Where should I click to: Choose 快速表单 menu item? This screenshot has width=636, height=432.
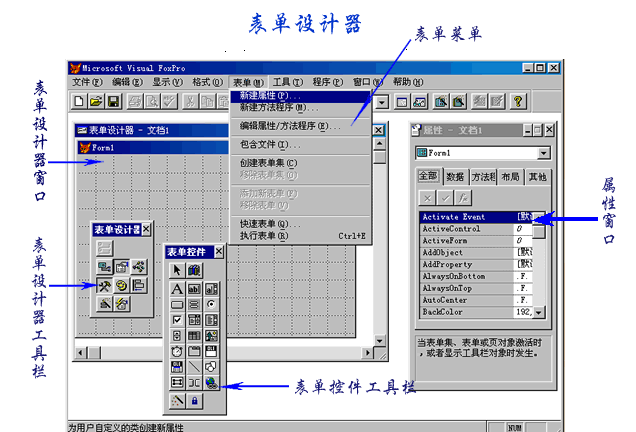pos(300,224)
